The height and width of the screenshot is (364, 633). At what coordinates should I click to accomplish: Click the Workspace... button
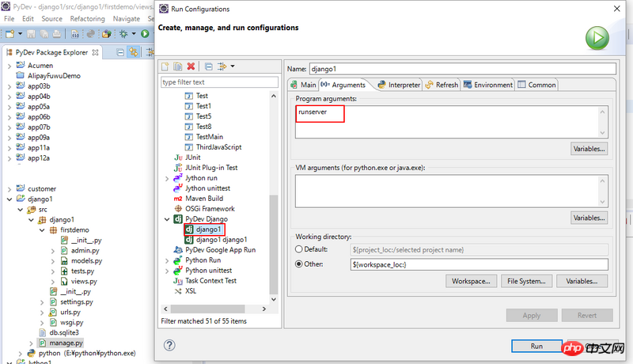pos(471,281)
